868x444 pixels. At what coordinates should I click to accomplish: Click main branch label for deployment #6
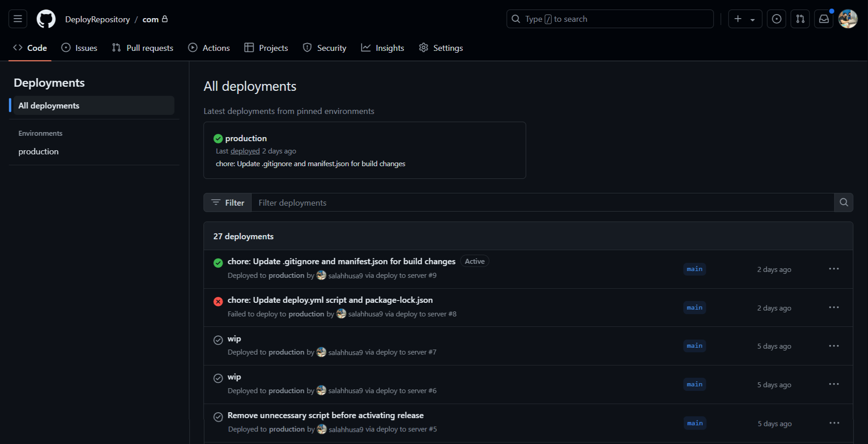tap(694, 385)
